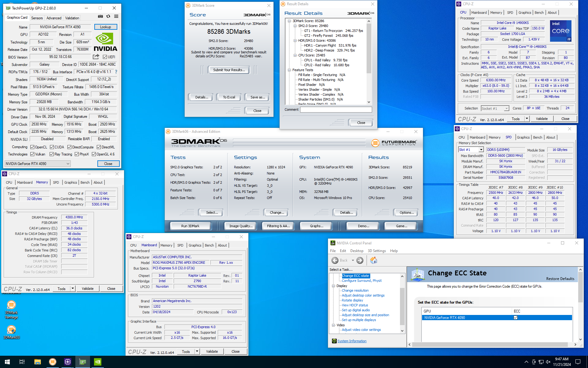Collapse SM2.0 Score tree node
Screen dimensions: 588x368
[295, 26]
